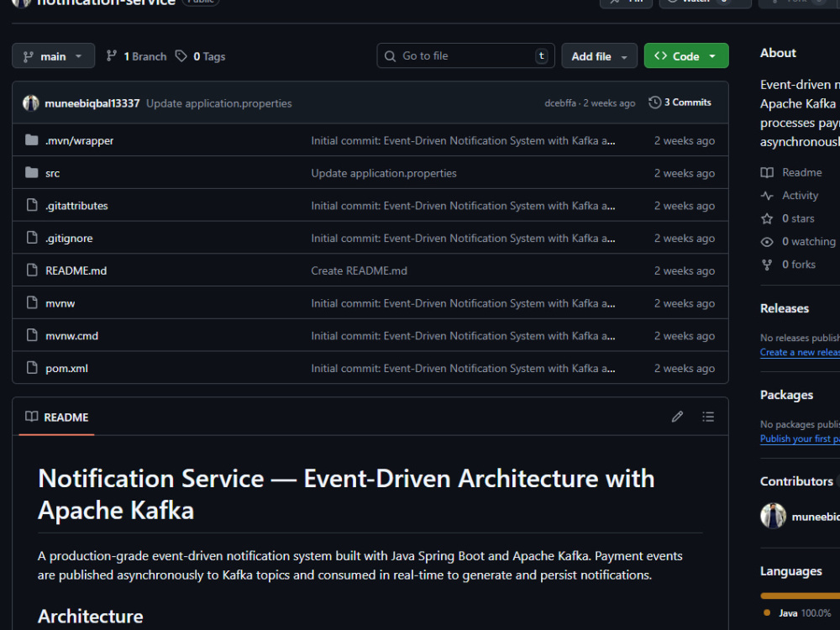
Task: Open the .gitattributes file
Action: point(76,206)
